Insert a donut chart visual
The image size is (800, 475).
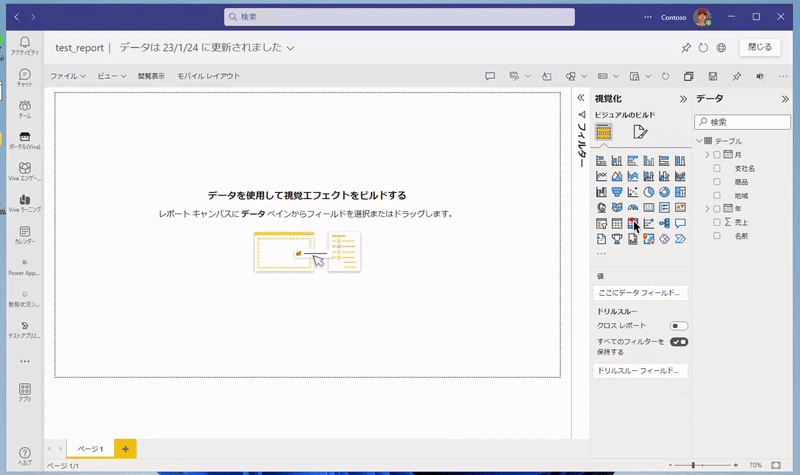pos(664,192)
